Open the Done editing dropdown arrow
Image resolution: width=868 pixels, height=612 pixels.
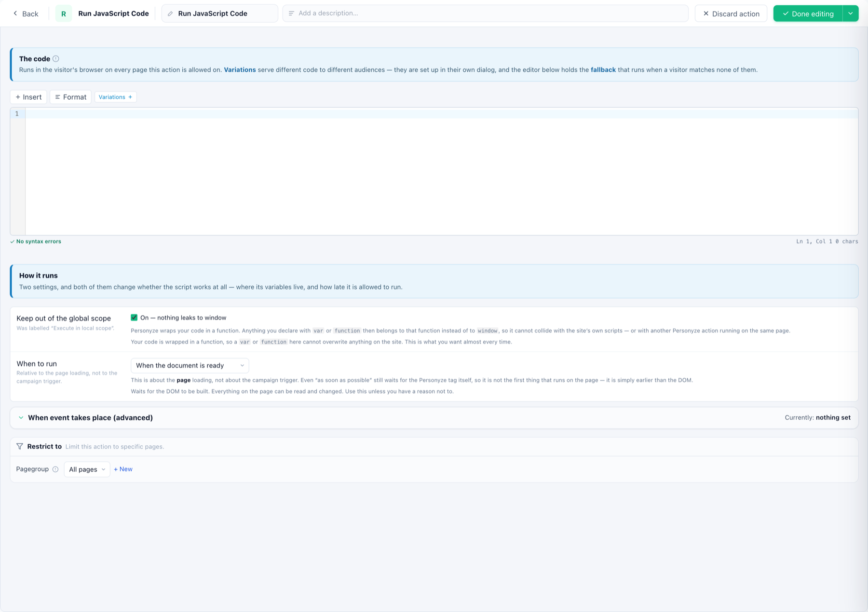click(850, 13)
